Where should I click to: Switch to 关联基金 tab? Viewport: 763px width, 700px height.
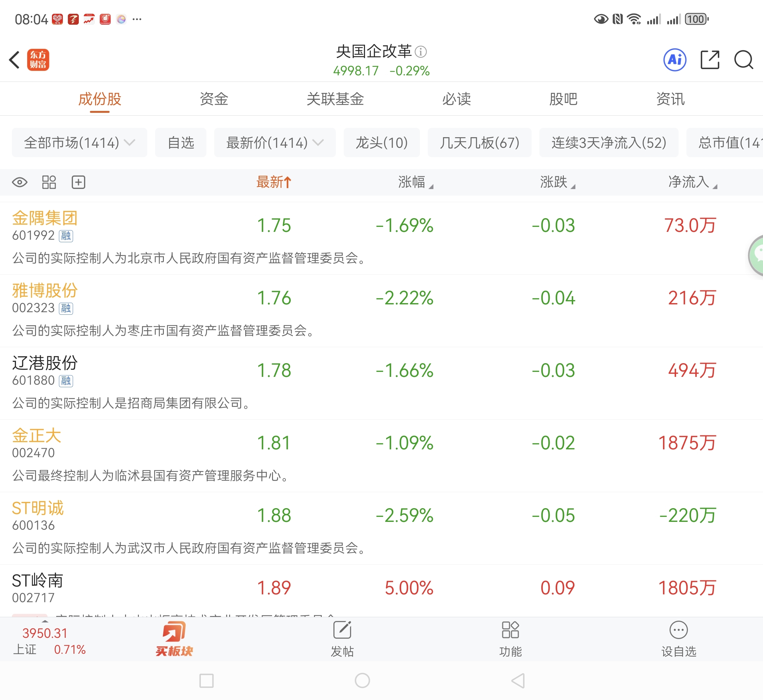335,99
